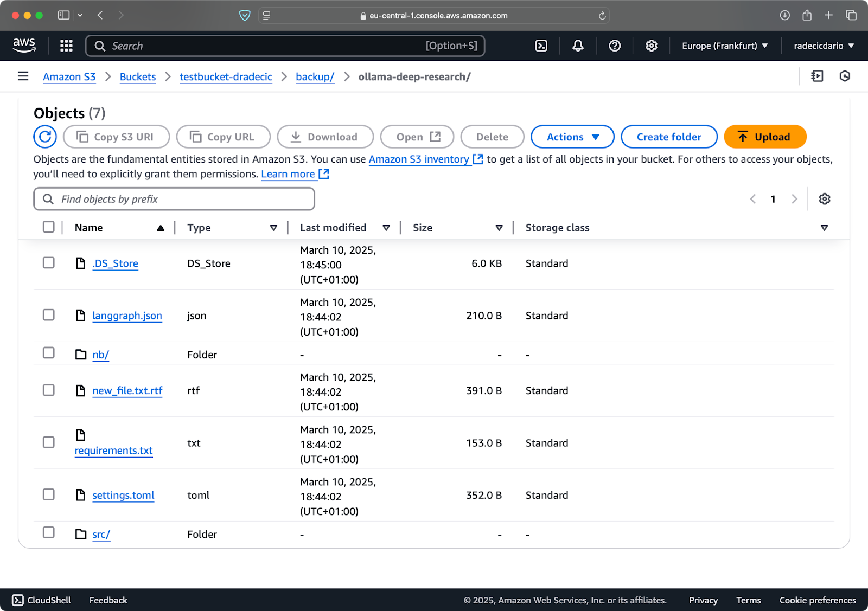Image resolution: width=868 pixels, height=611 pixels.
Task: Toggle the select-all objects checkbox
Action: pos(49,227)
